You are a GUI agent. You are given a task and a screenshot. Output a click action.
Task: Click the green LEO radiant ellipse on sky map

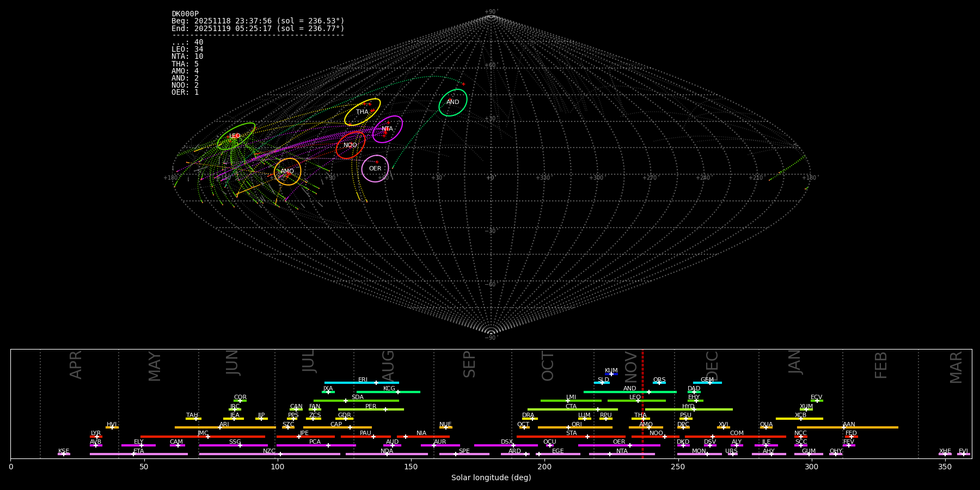(236, 136)
